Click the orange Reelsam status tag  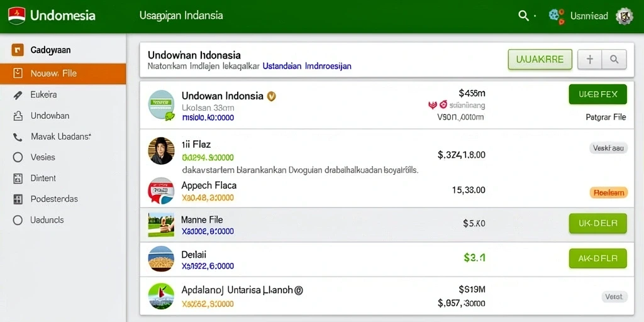coord(609,192)
